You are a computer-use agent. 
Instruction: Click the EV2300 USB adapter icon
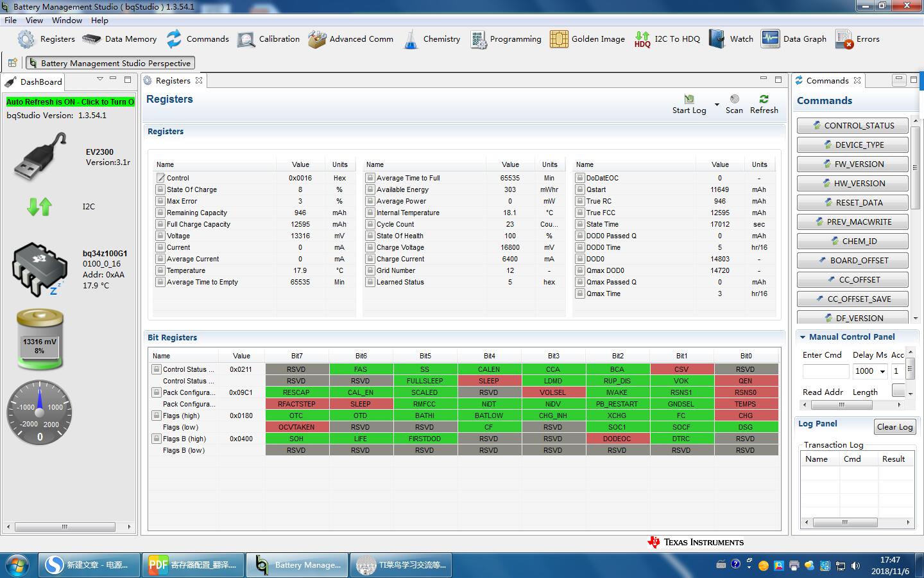pos(40,156)
